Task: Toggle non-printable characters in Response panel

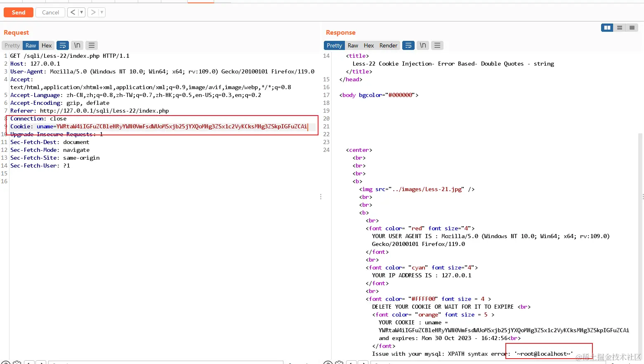Action: point(423,45)
